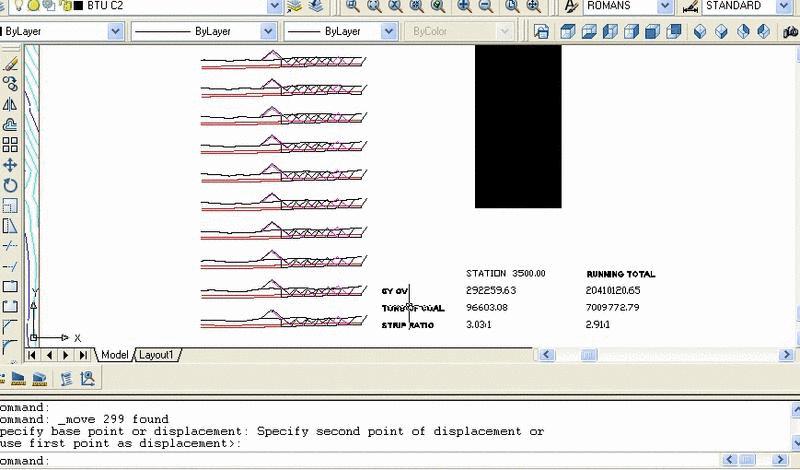Click the Zoom In magnifier icon

click(x=464, y=6)
